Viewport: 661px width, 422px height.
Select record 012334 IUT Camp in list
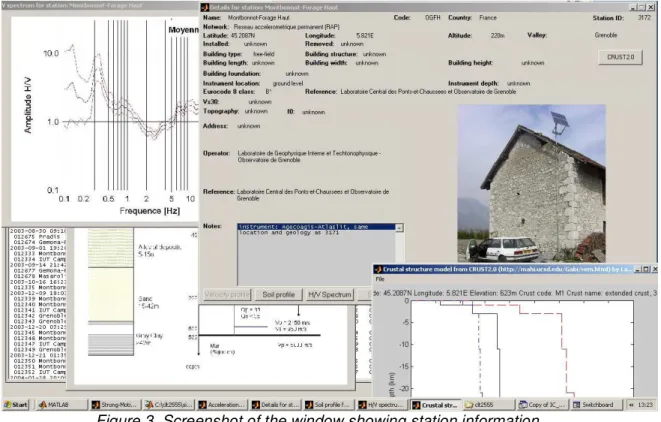click(40, 259)
